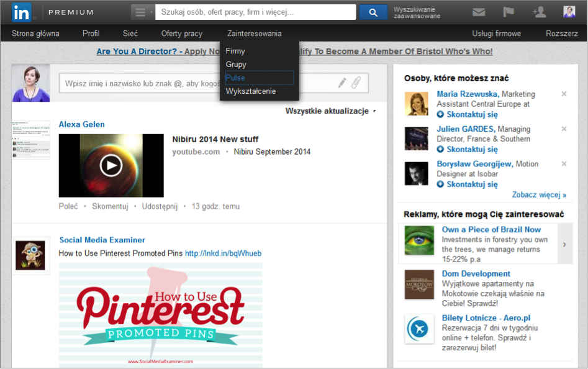The width and height of the screenshot is (588, 369).
Task: Open Dom Development ad
Action: (476, 274)
